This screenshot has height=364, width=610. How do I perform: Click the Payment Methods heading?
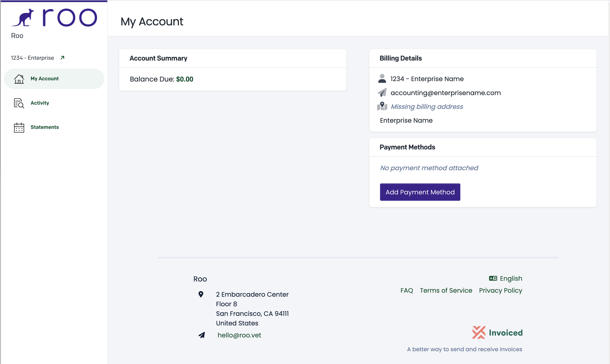click(407, 147)
